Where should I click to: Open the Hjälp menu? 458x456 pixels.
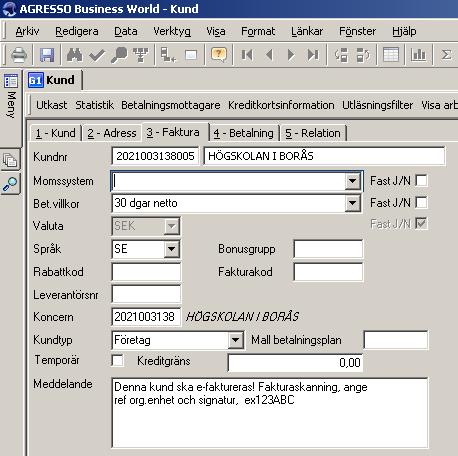point(404,31)
